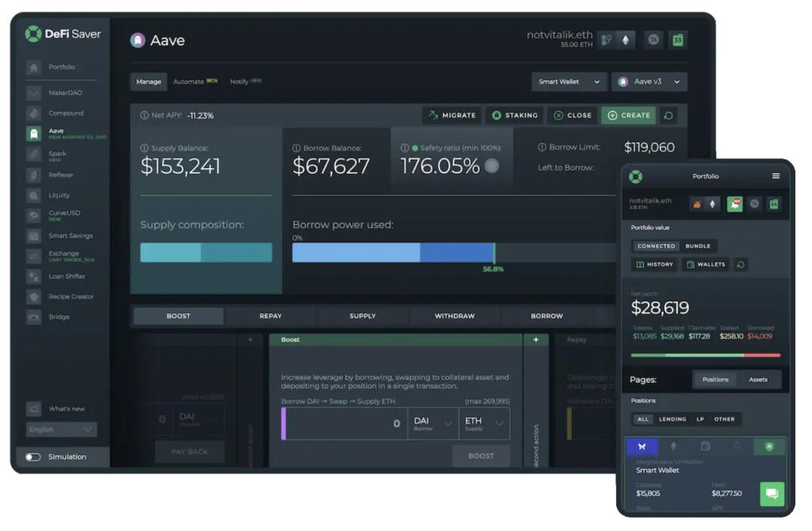The width and height of the screenshot is (812, 531).
Task: Filter mobile positions by LP
Action: pyautogui.click(x=700, y=419)
